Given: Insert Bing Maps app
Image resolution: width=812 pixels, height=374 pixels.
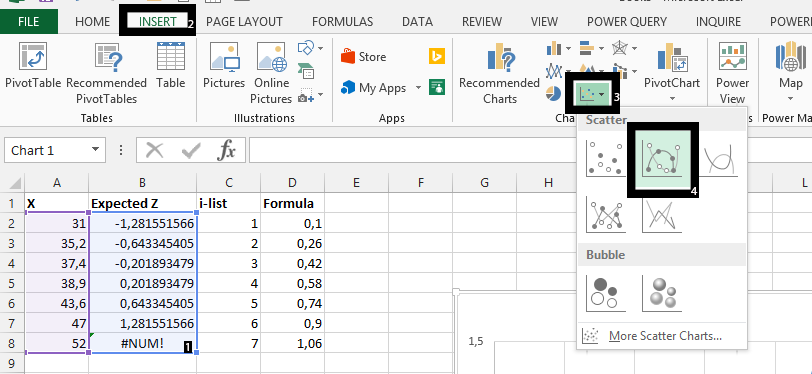Looking at the screenshot, I should [x=437, y=56].
